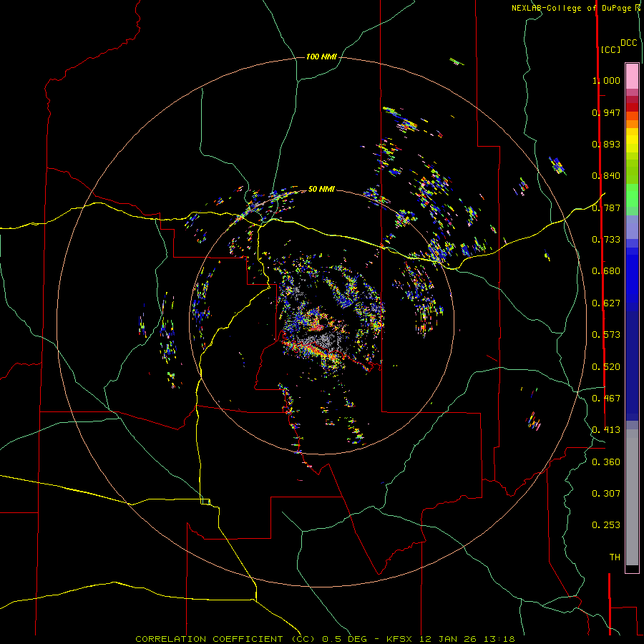Click the 0.733 legend value
Image resolution: width=644 pixels, height=644 pixels.
606,240
